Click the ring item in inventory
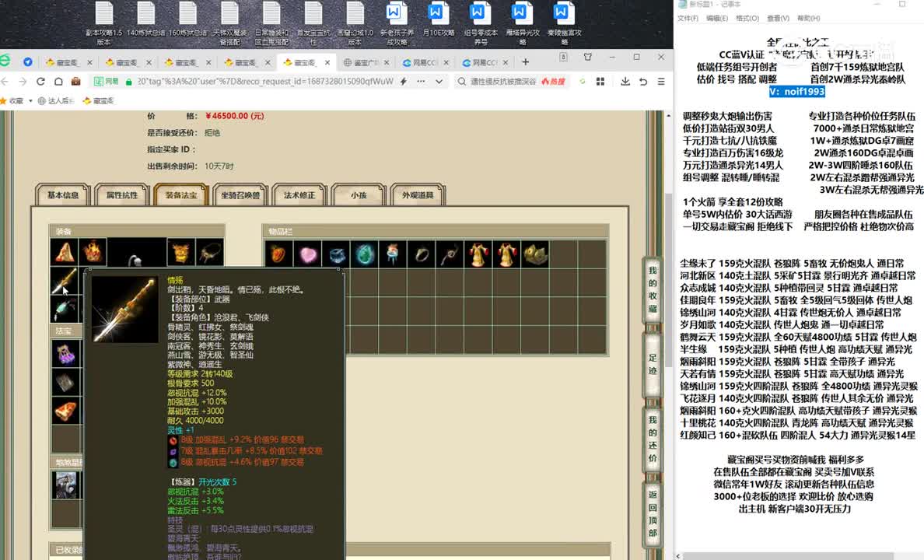Viewport: 924px width, 560px height. (421, 254)
